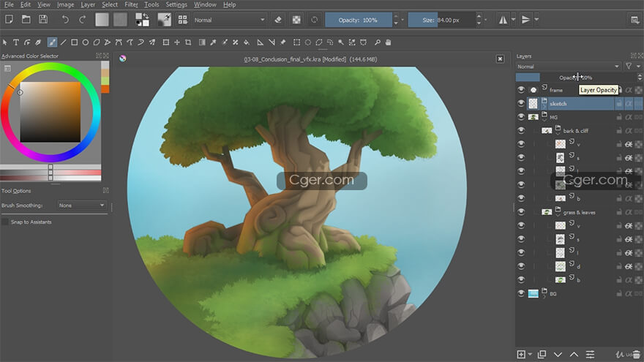This screenshot has height=362, width=644.
Task: Move layer down with the arrow
Action: coord(558,354)
